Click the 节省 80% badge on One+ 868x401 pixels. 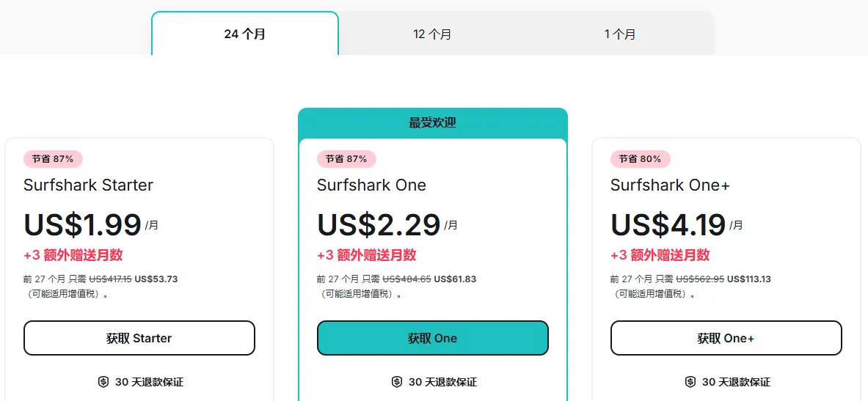coord(640,159)
